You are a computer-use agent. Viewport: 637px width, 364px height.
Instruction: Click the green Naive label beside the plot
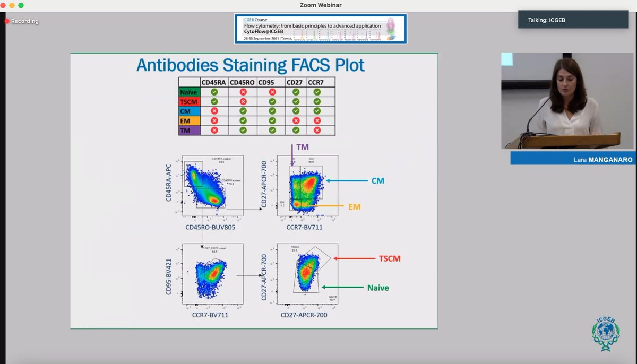[378, 288]
